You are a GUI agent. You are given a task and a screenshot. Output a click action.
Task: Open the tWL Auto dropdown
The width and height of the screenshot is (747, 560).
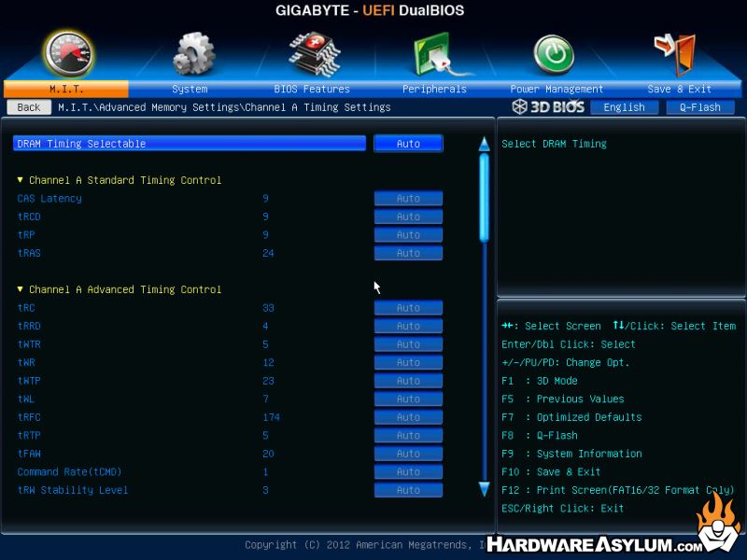tap(408, 399)
